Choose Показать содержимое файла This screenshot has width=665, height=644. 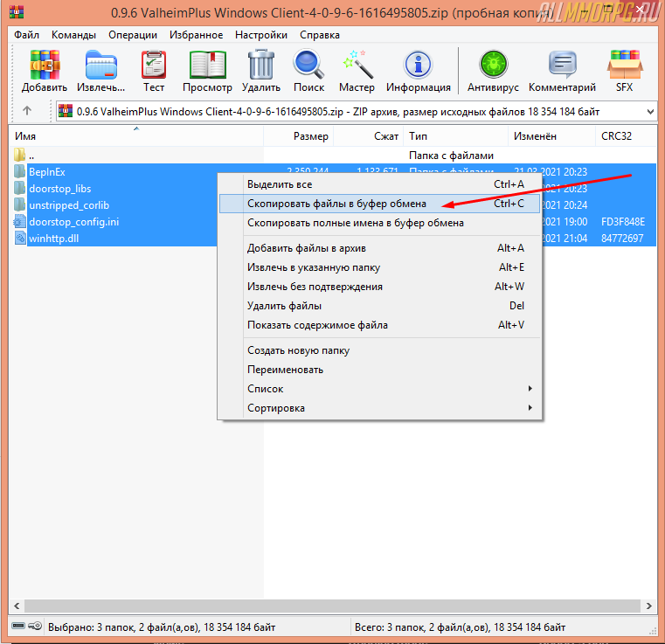coord(379,325)
